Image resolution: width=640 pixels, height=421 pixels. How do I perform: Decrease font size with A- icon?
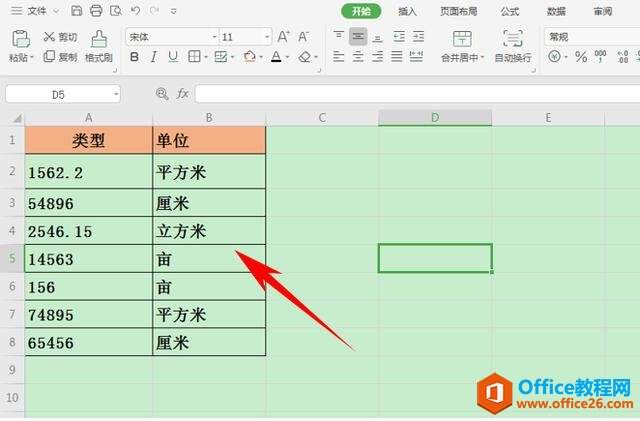[x=303, y=37]
